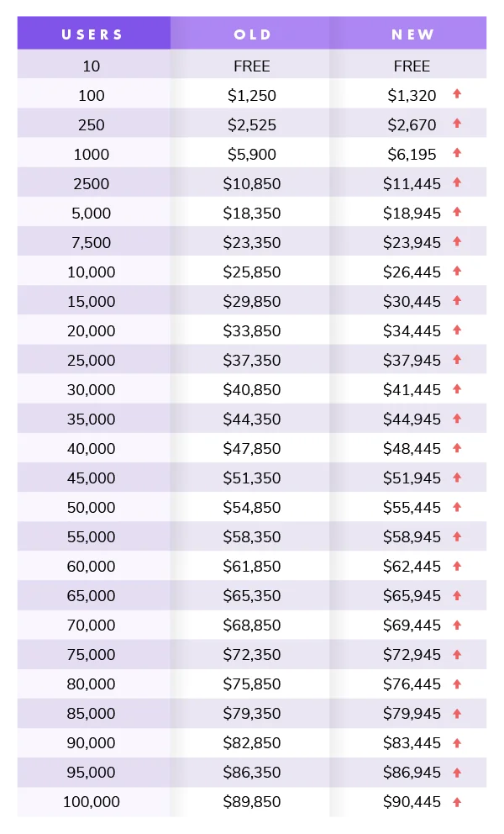The height and width of the screenshot is (834, 504).
Task: Click the old price $54,850
Action: click(x=252, y=508)
